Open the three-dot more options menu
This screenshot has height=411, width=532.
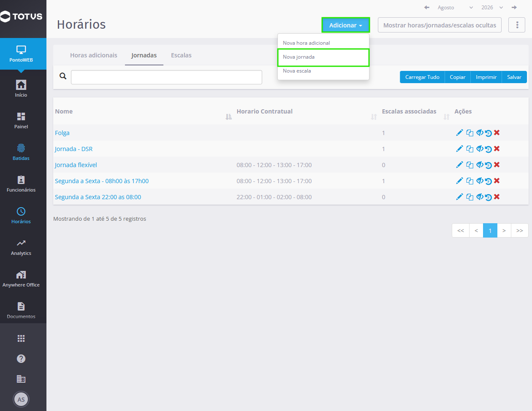517,25
